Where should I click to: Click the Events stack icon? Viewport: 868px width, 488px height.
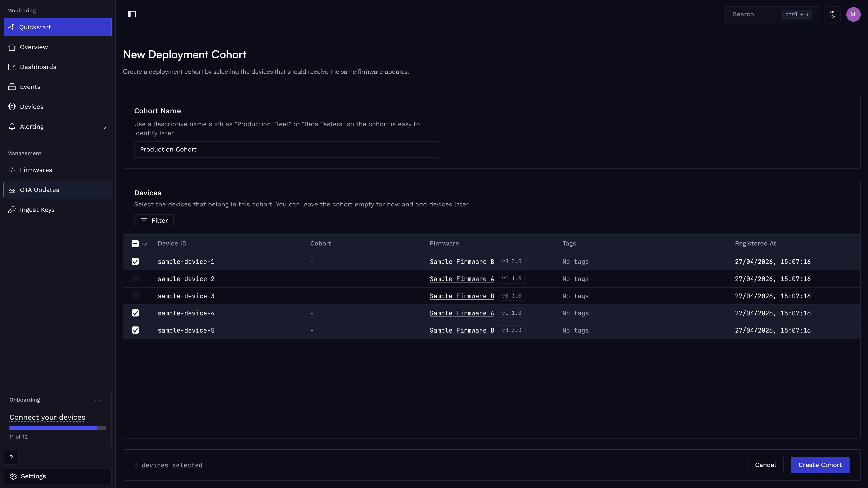pyautogui.click(x=12, y=87)
